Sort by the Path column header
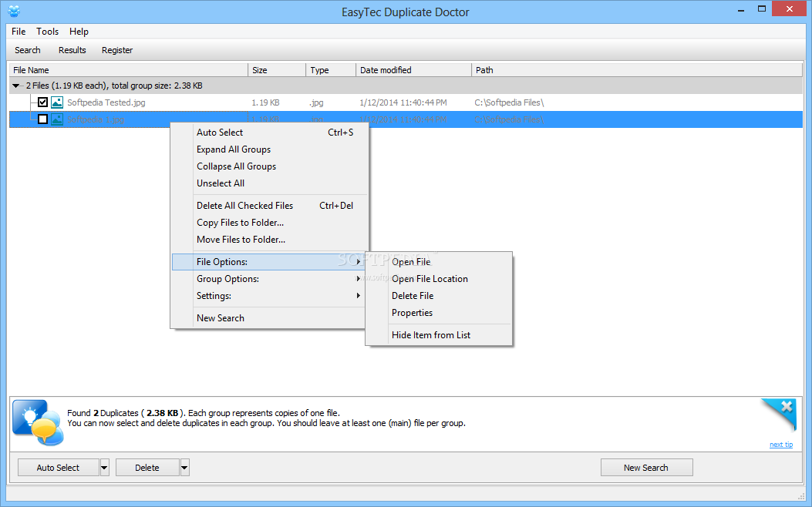 pyautogui.click(x=637, y=70)
